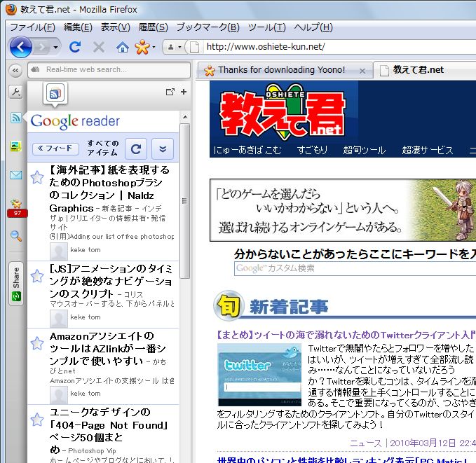Click the Google カスタム検索 search box

[x=355, y=268]
